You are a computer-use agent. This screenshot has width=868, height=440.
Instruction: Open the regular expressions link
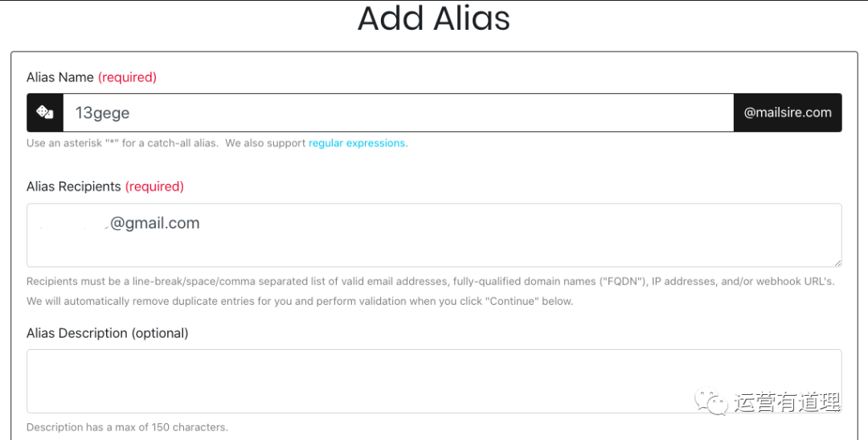pyautogui.click(x=356, y=143)
